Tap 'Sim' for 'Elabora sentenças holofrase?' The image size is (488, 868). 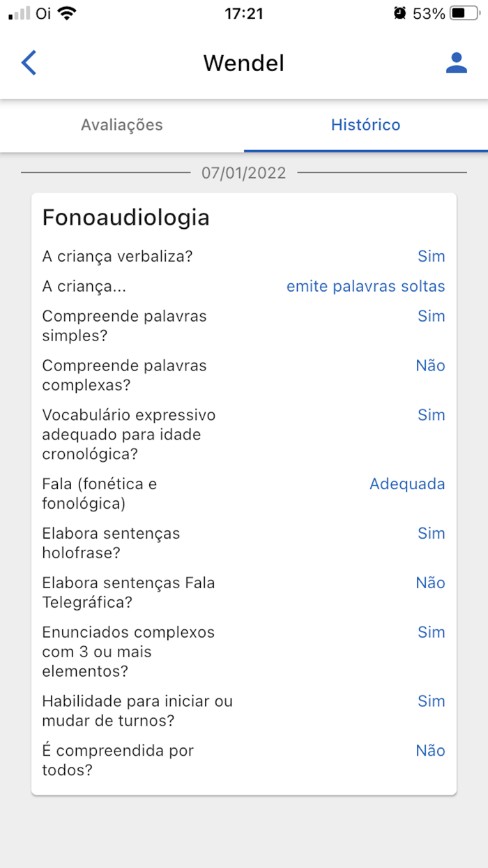[432, 533]
